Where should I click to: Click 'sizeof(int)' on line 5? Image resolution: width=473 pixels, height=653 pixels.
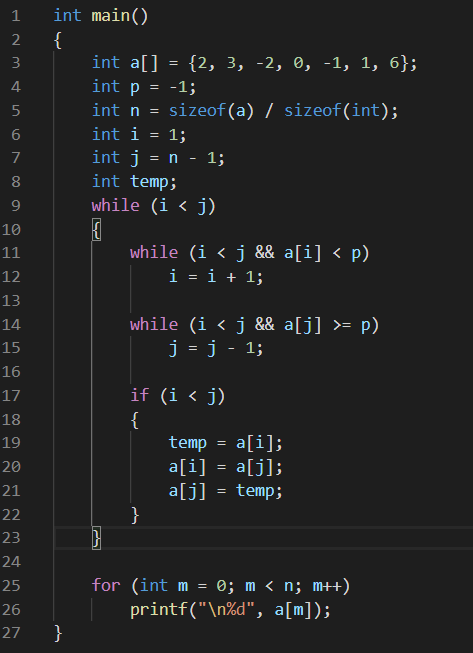pyautogui.click(x=336, y=110)
